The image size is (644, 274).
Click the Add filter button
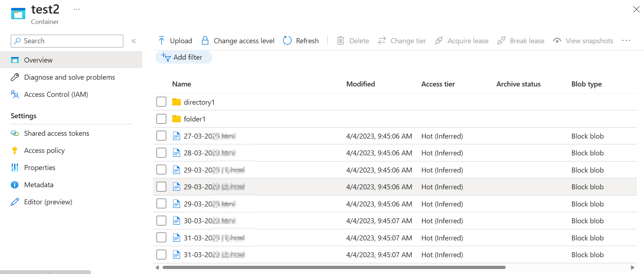184,57
